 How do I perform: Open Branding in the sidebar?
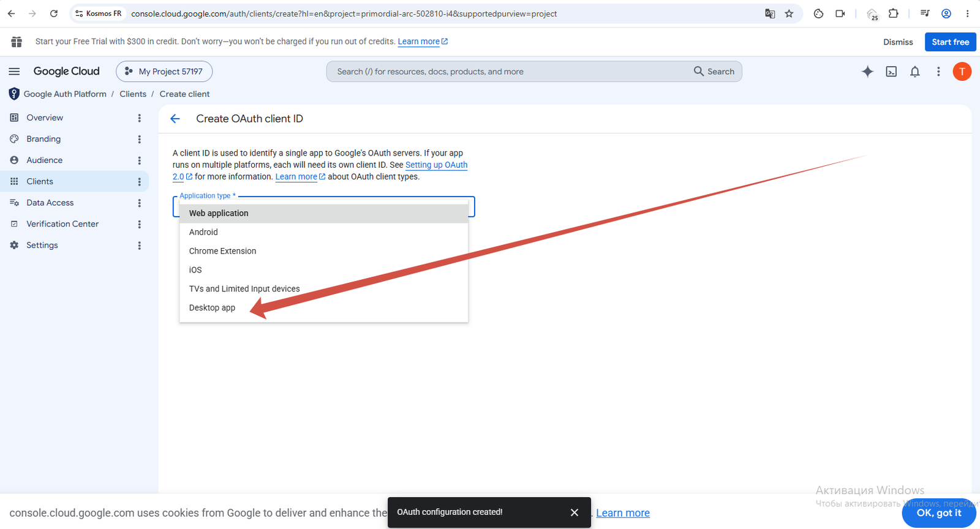tap(43, 139)
